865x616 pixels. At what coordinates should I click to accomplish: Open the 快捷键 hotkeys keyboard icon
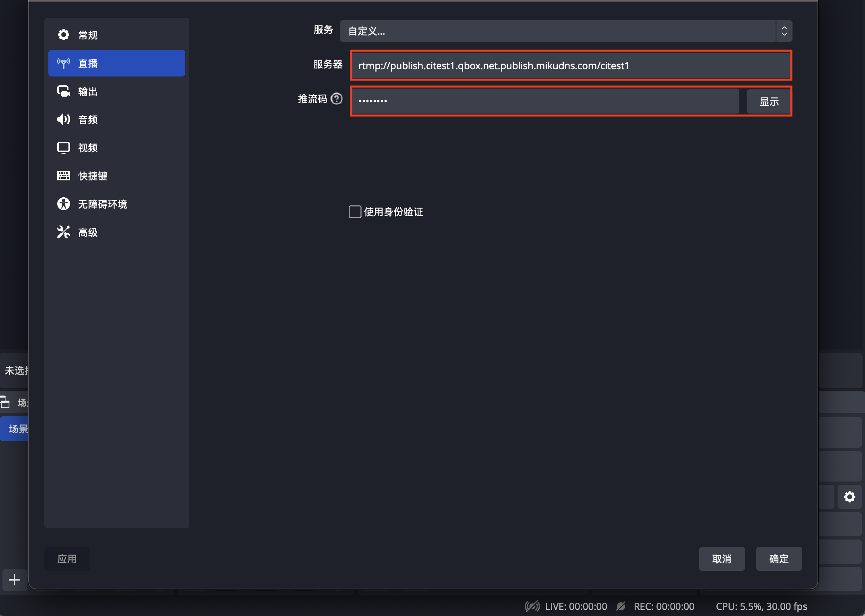click(x=64, y=176)
